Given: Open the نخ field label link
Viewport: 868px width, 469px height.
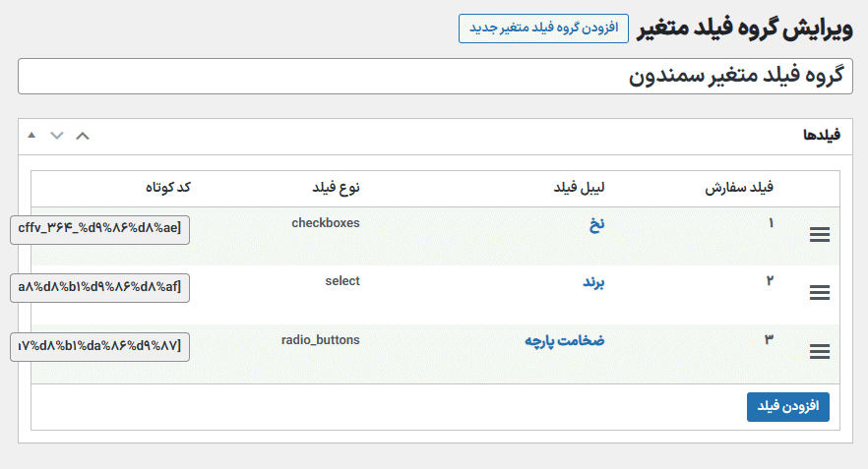Looking at the screenshot, I should (x=596, y=224).
